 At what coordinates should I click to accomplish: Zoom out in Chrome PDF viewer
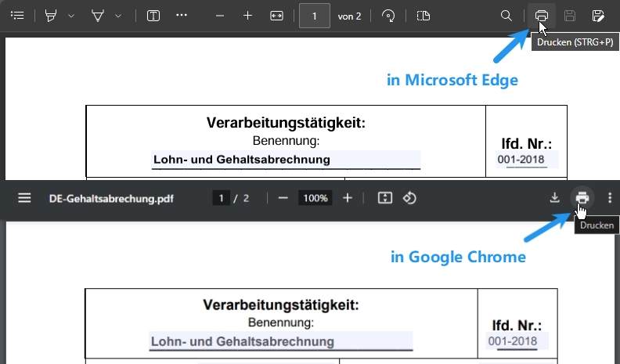283,198
